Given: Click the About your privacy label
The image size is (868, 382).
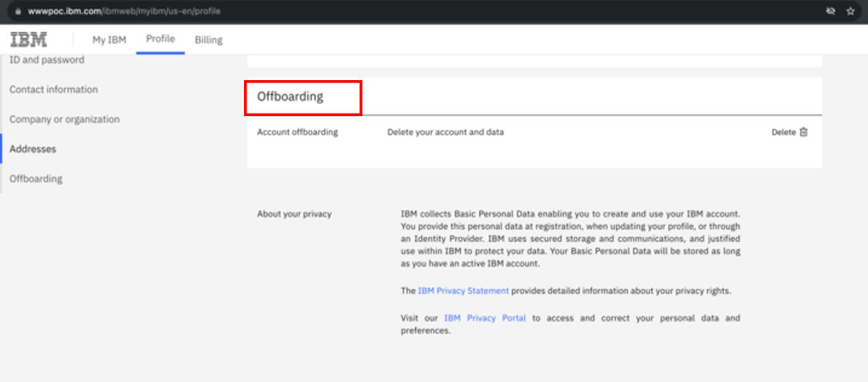Looking at the screenshot, I should [x=294, y=214].
